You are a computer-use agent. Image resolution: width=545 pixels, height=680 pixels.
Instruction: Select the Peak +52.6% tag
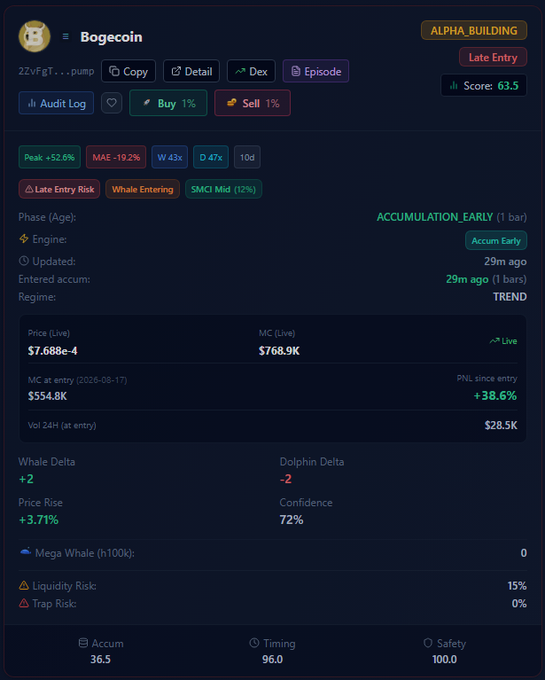tap(49, 157)
